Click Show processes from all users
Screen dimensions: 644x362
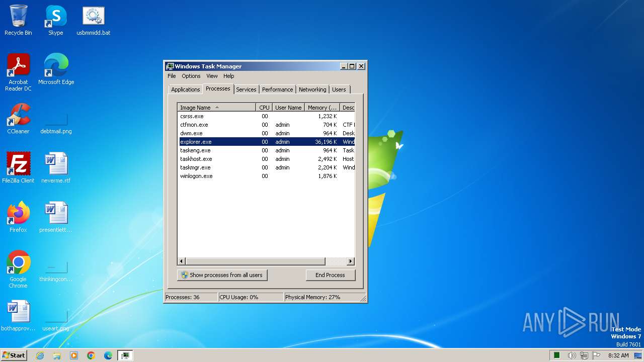coord(222,275)
